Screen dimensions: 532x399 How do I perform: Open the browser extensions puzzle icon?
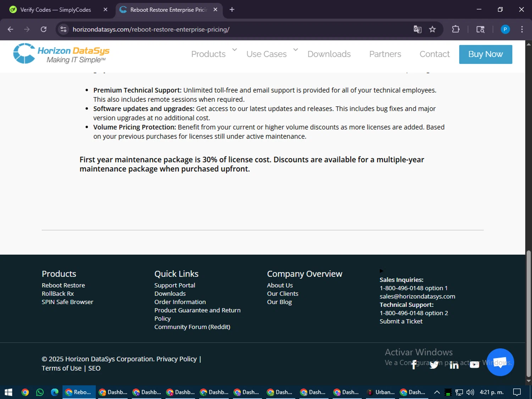pyautogui.click(x=456, y=29)
